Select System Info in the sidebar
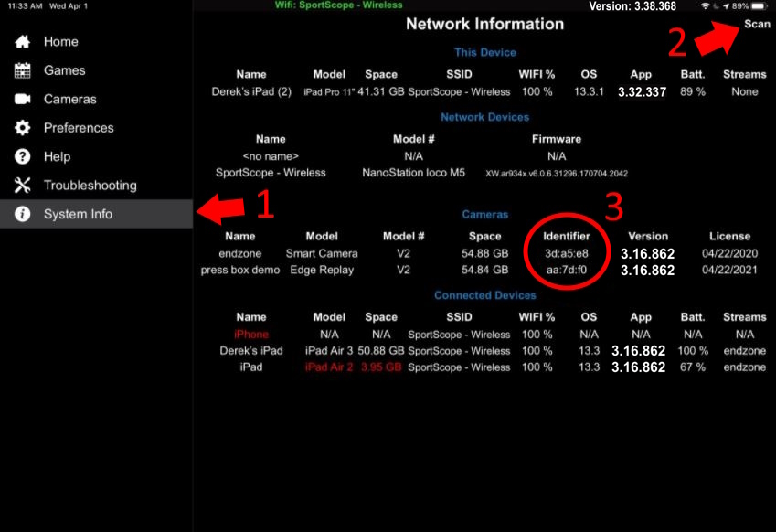Viewport: 776px width, 532px height. coord(78,214)
